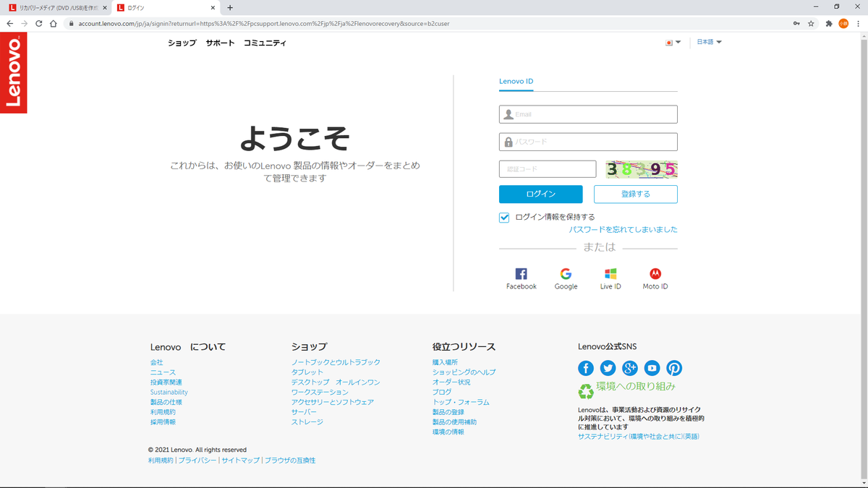The width and height of the screenshot is (868, 488).
Task: Open the country flag dropdown
Action: tap(673, 42)
